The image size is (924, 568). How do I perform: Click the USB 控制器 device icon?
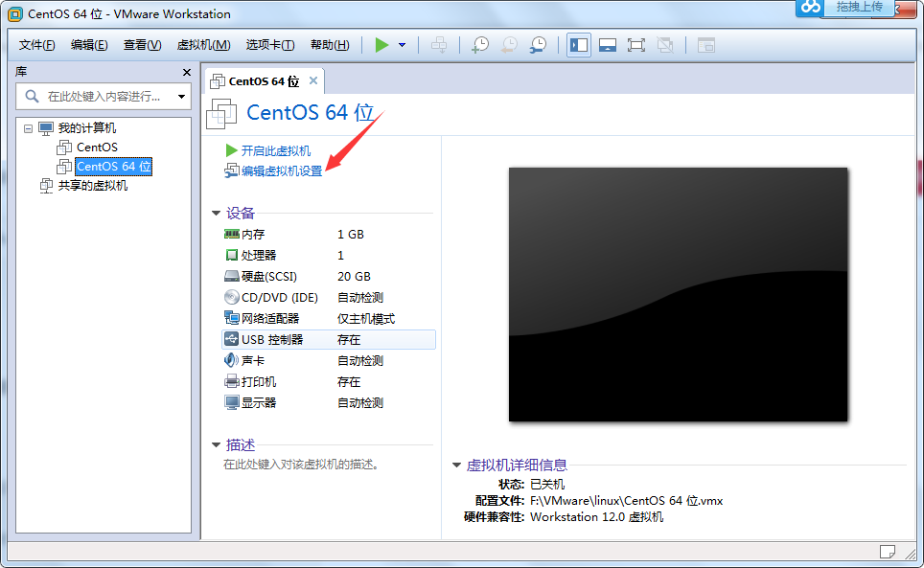[x=230, y=339]
